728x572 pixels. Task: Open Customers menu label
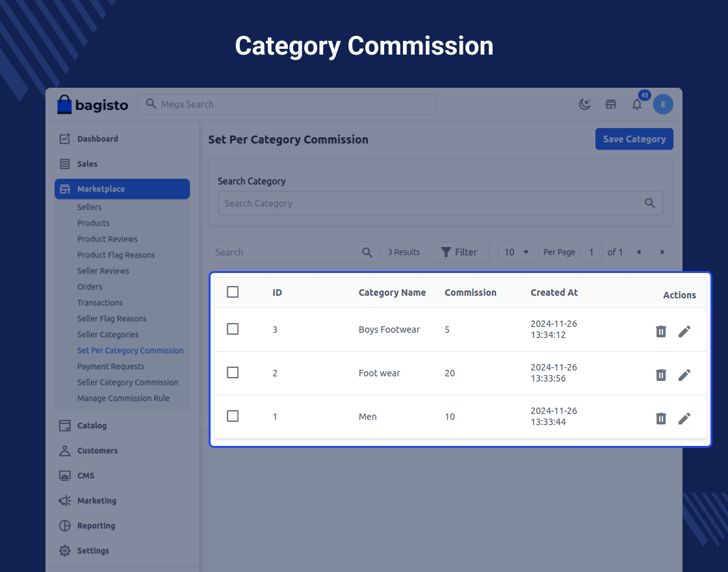(97, 450)
